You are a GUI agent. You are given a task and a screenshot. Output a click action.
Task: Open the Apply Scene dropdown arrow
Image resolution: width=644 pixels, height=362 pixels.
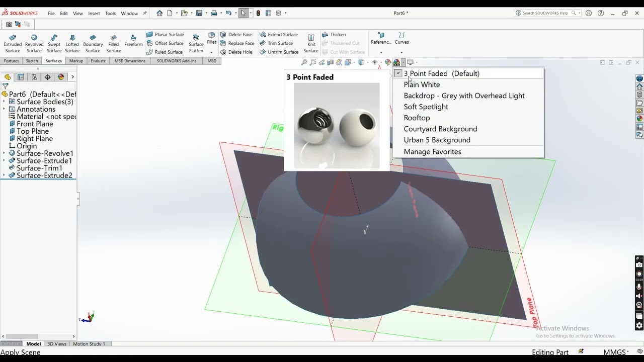click(x=403, y=63)
